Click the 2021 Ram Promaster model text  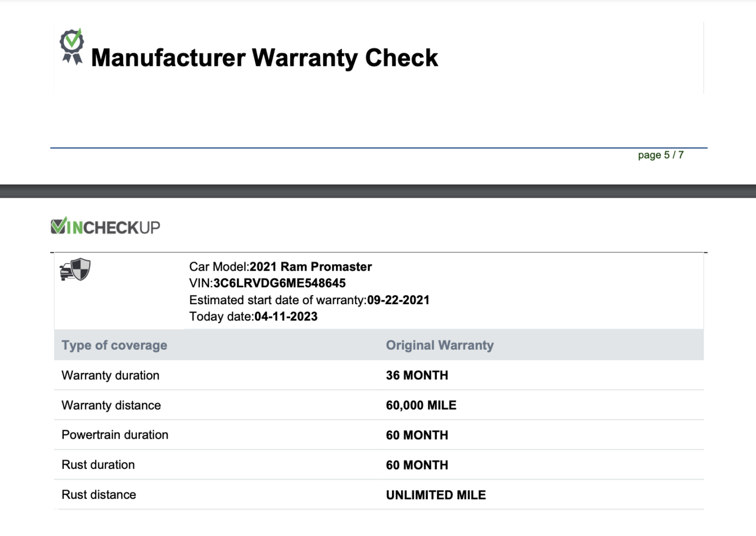[310, 267]
